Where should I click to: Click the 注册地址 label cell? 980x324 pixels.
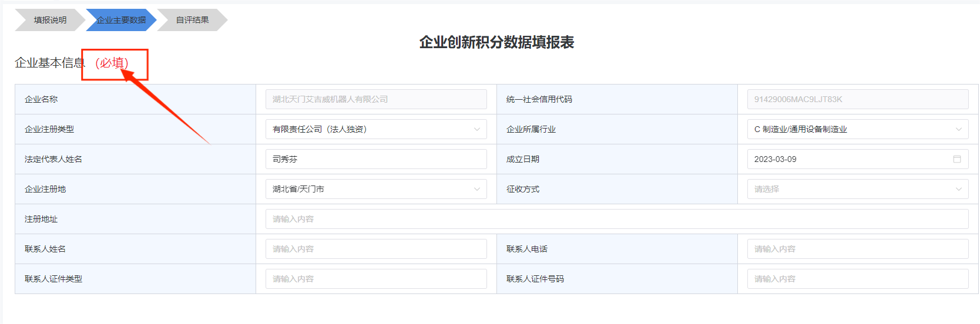click(136, 219)
